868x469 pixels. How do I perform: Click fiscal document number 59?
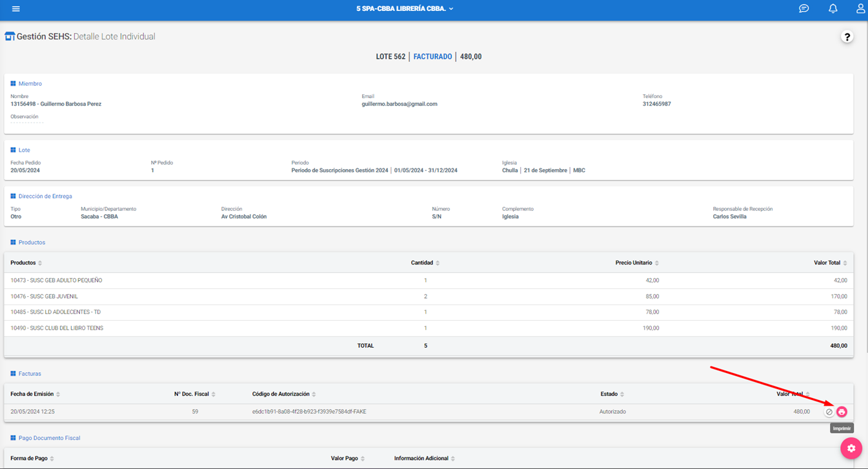click(x=195, y=412)
